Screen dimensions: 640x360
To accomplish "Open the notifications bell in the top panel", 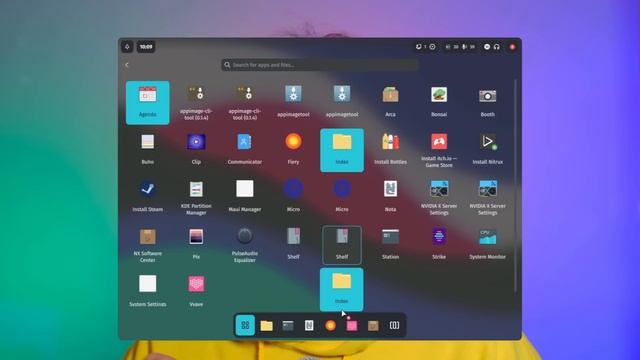I will click(x=127, y=47).
